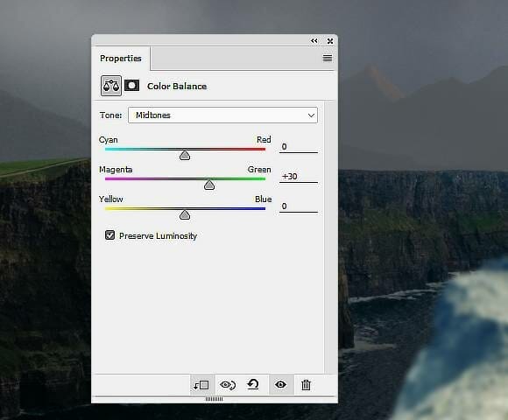Click the Cyan-Red slider handle

tap(185, 156)
